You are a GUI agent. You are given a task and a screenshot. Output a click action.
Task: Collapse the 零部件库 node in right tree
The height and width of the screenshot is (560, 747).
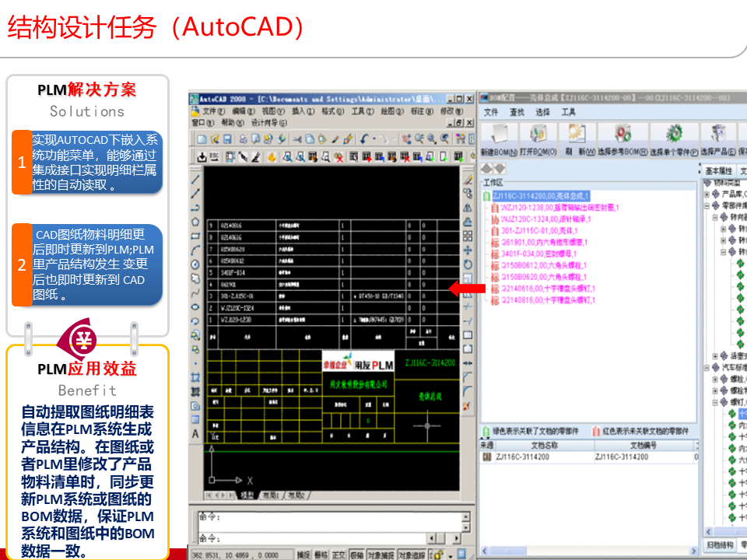click(x=707, y=205)
